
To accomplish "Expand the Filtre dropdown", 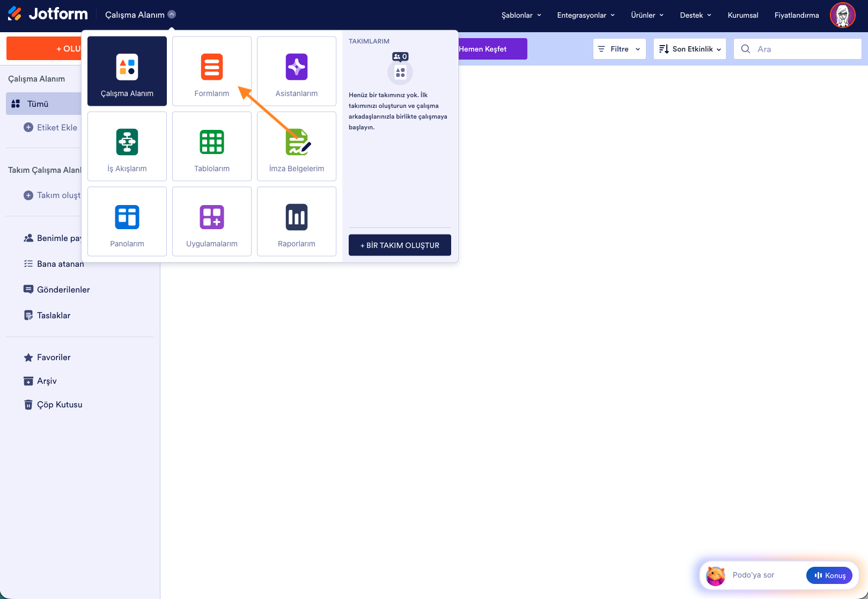I will (x=620, y=49).
